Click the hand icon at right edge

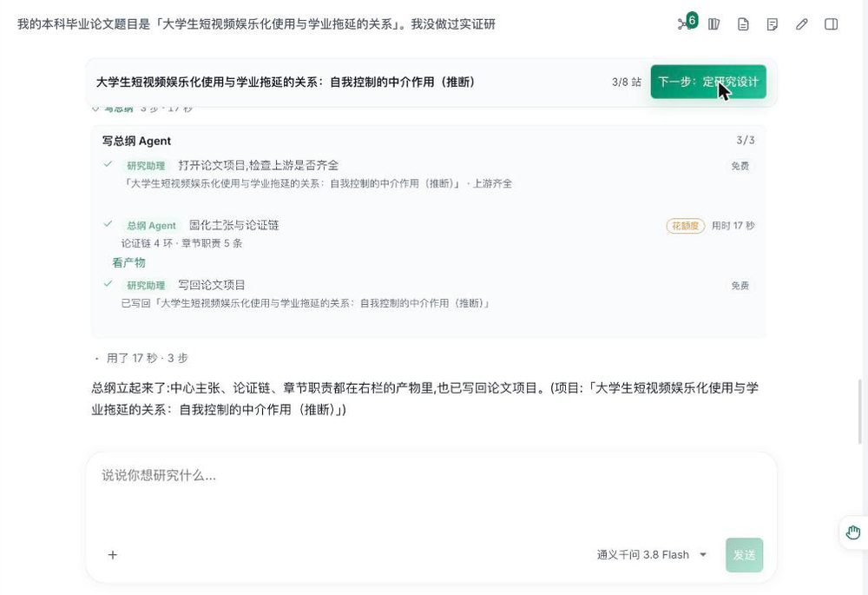click(853, 532)
